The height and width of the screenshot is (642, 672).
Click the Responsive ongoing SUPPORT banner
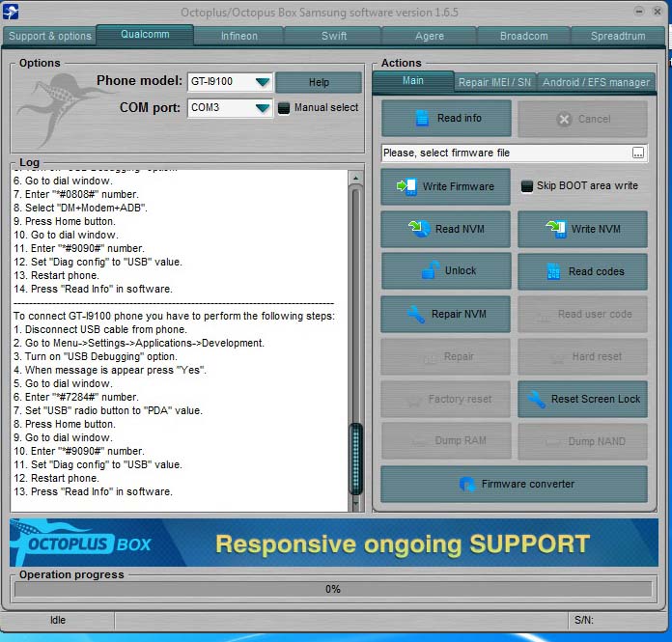point(403,544)
